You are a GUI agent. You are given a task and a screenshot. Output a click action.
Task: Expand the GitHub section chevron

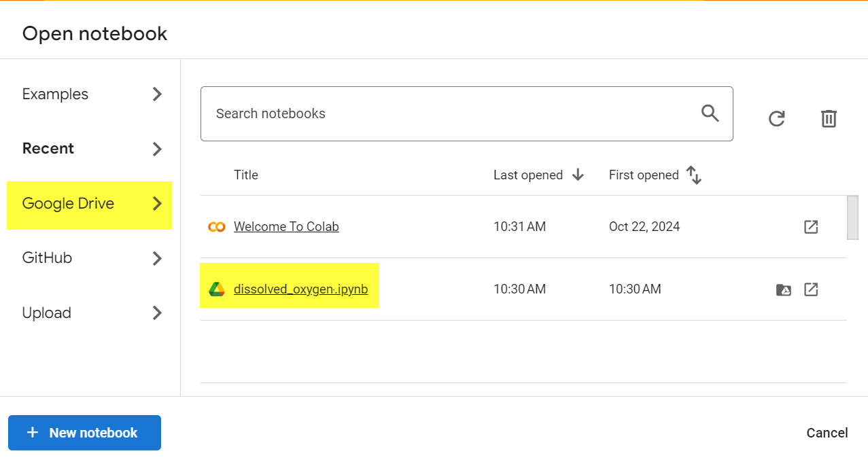(x=157, y=258)
